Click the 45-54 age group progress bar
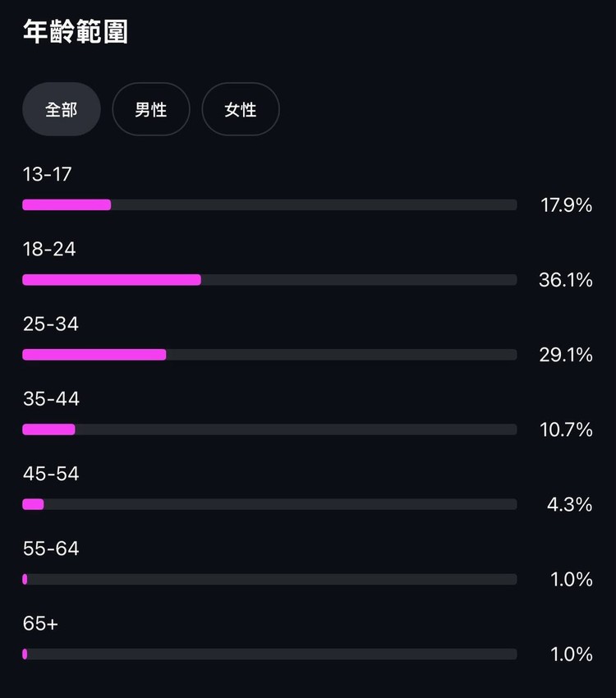The height and width of the screenshot is (698, 616). tap(269, 504)
